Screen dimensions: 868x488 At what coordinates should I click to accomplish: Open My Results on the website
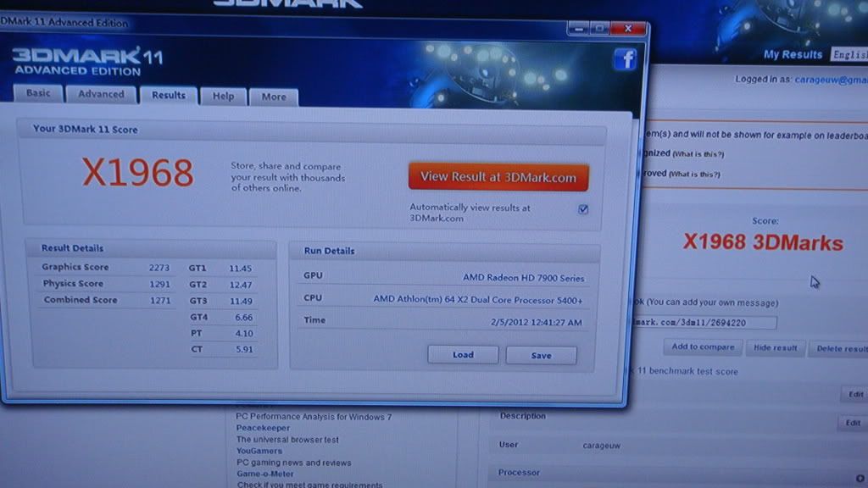coord(793,54)
